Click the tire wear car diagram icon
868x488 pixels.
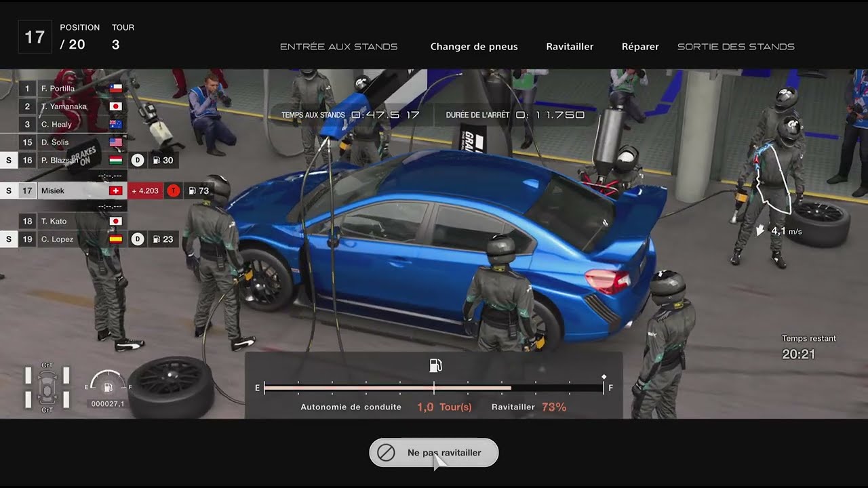(47, 388)
